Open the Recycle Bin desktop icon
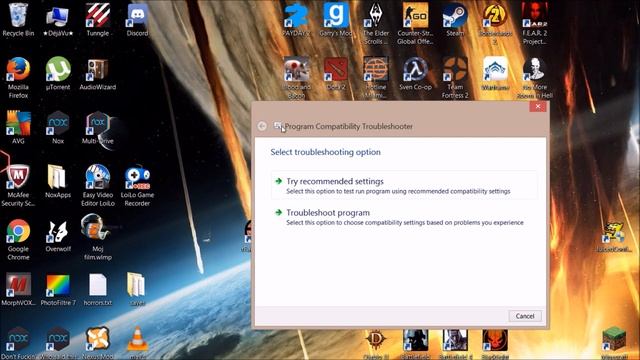Image resolution: width=640 pixels, height=360 pixels. (18, 20)
